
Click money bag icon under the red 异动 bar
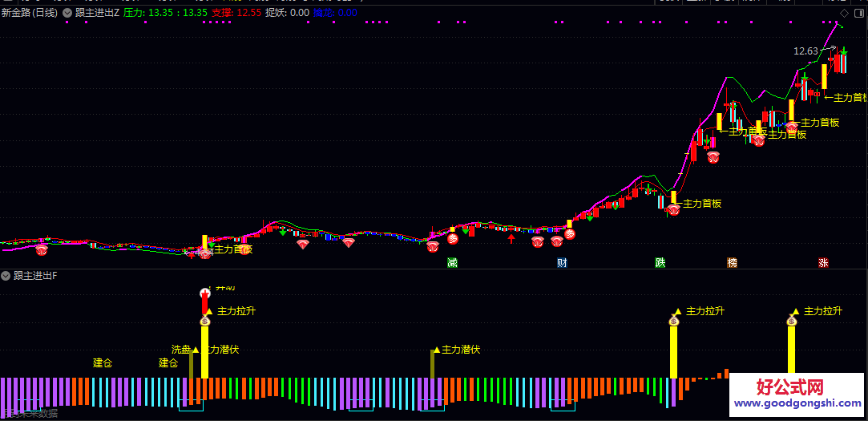(205, 321)
